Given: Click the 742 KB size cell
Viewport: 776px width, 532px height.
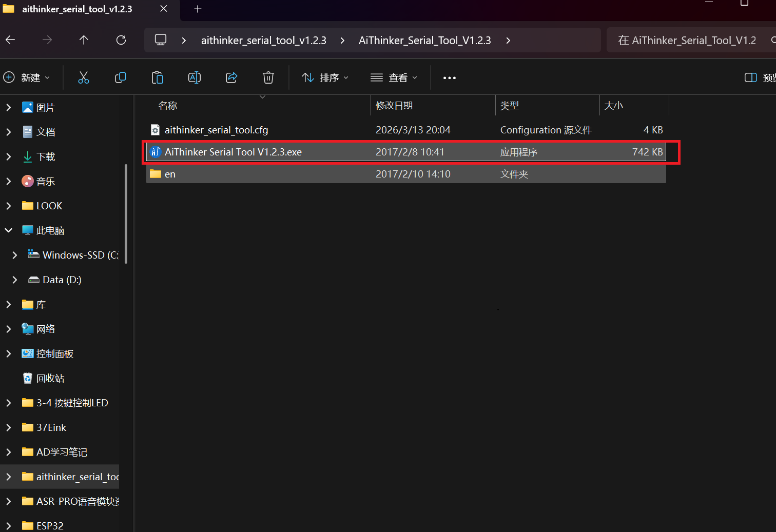Looking at the screenshot, I should tap(648, 152).
